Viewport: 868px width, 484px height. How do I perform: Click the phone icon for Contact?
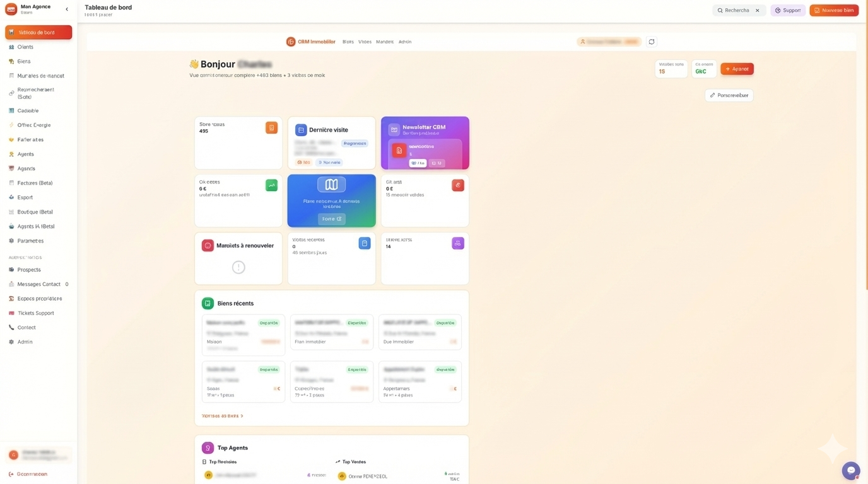pyautogui.click(x=11, y=328)
